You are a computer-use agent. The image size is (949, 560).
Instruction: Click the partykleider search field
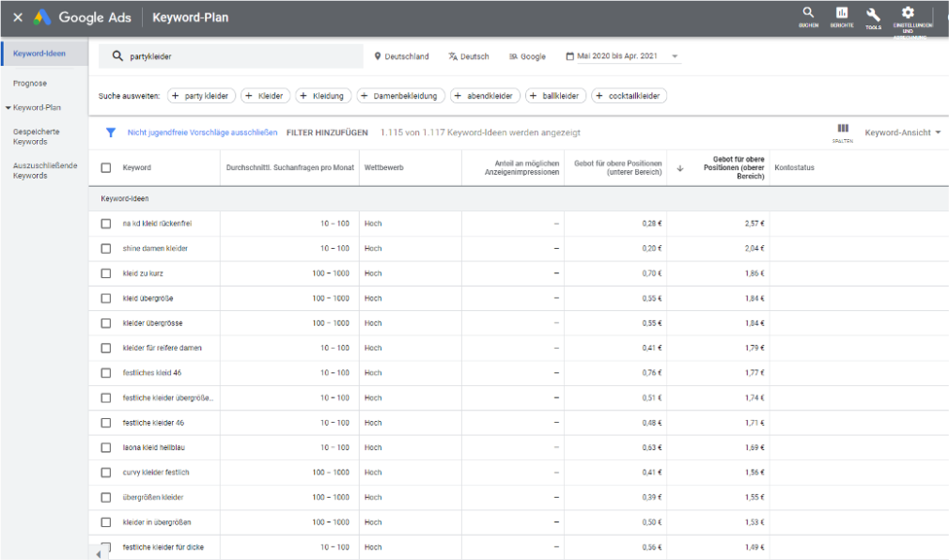coord(231,56)
